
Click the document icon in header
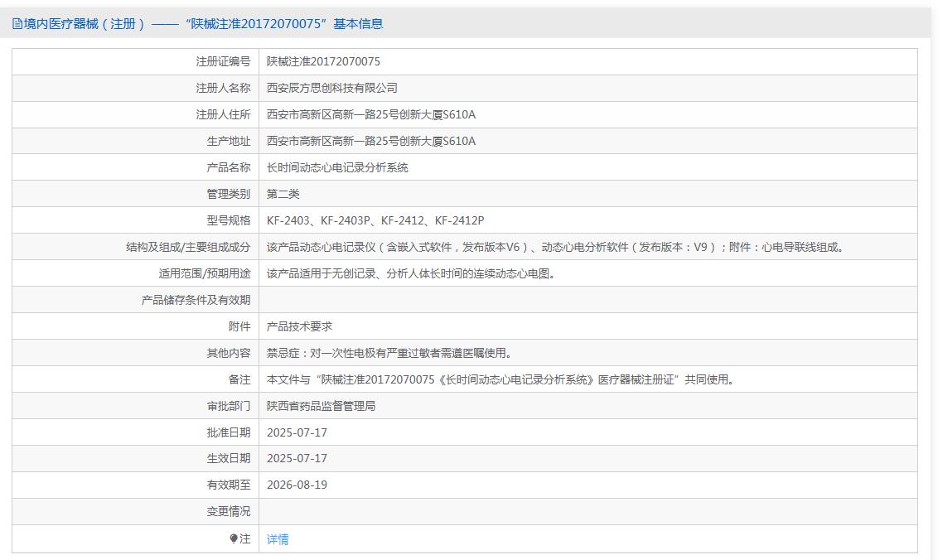click(17, 24)
